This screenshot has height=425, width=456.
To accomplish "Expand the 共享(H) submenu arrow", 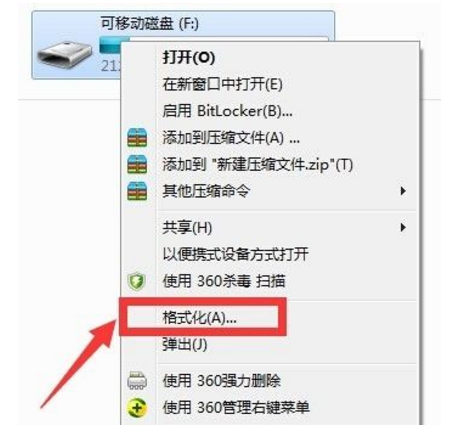I will coord(403,227).
